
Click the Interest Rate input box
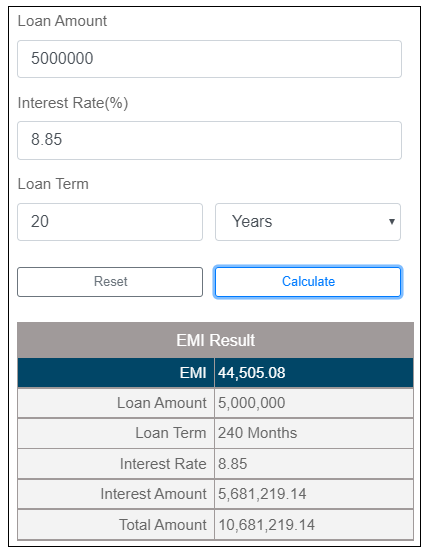pyautogui.click(x=209, y=140)
